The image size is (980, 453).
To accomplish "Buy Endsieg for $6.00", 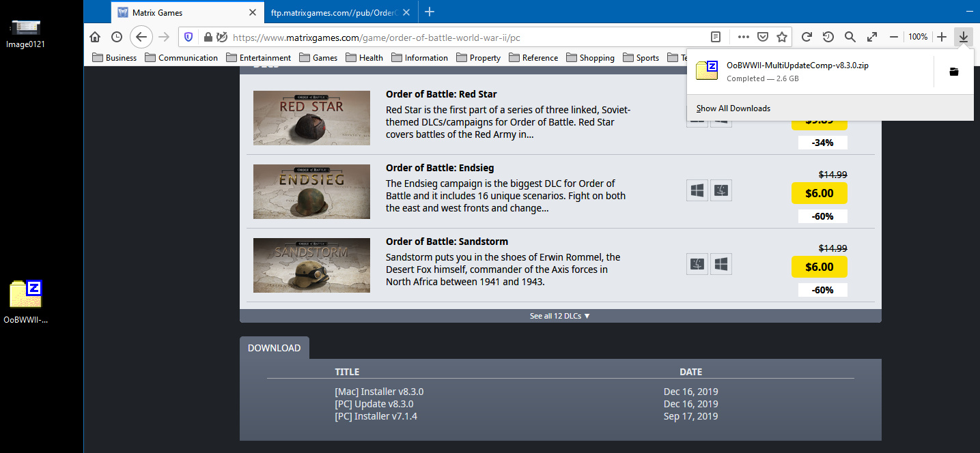I will (819, 193).
